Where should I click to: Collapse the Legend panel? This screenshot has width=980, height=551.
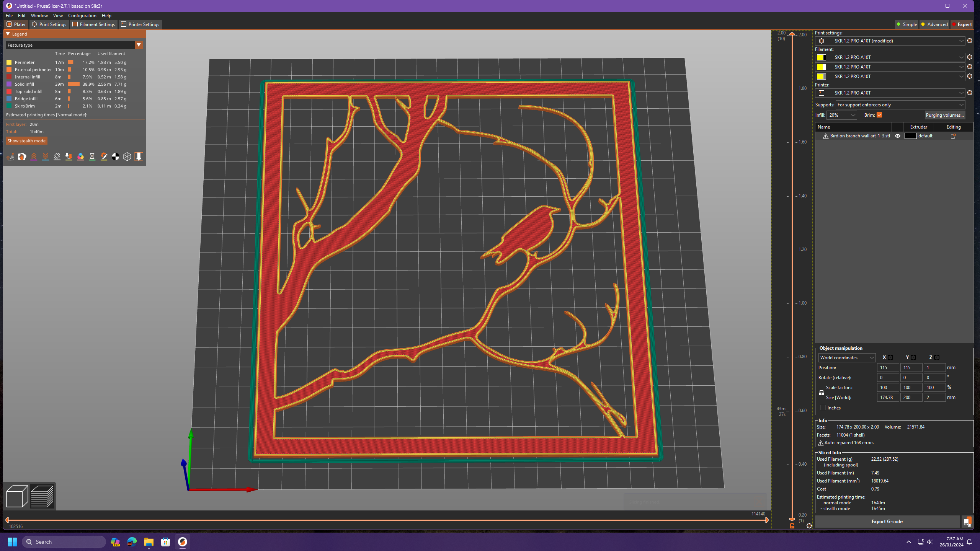tap(8, 34)
